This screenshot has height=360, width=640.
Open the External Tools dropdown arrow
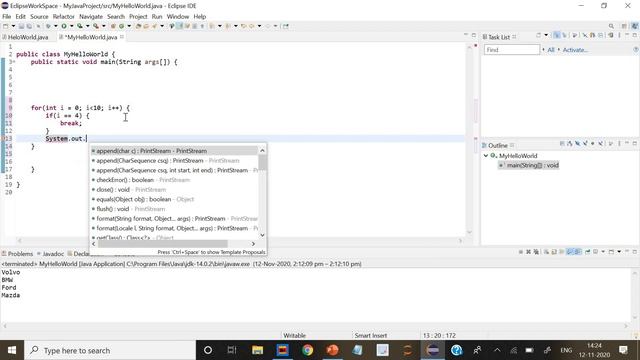coord(104,26)
